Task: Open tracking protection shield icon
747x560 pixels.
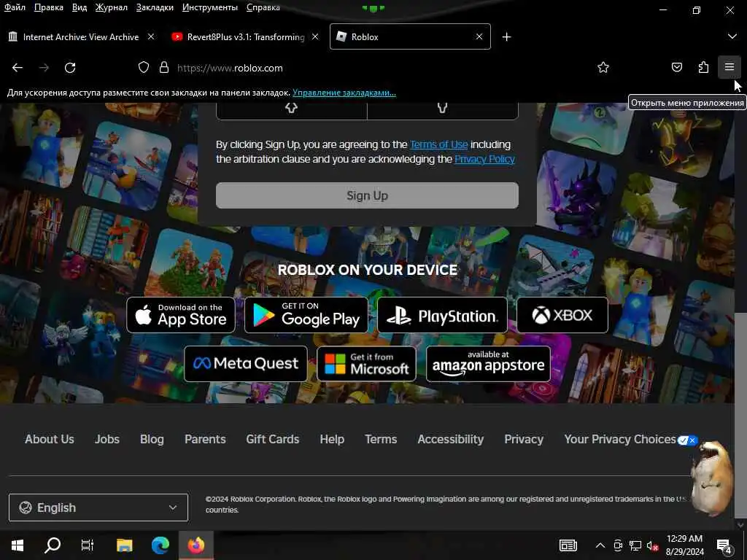Action: 144,68
